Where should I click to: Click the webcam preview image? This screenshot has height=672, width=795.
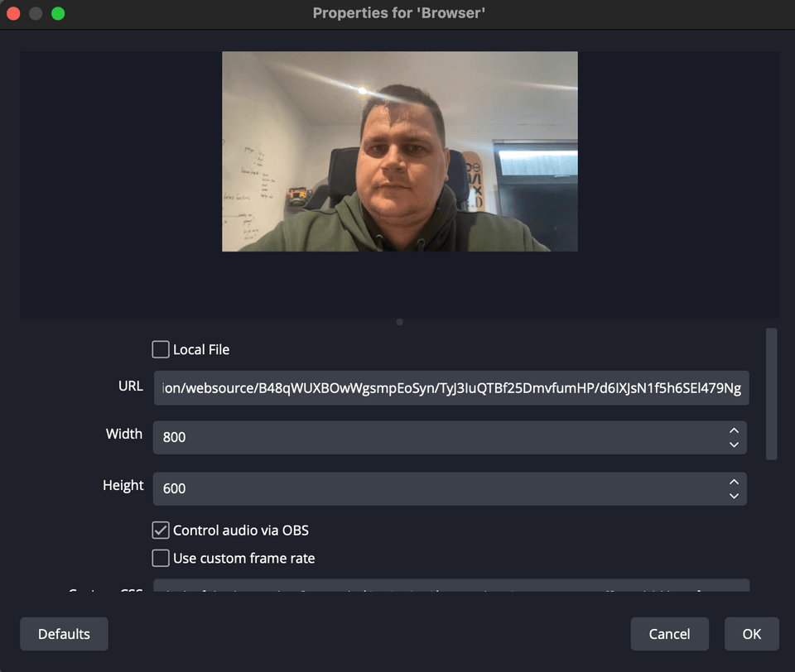pos(399,151)
